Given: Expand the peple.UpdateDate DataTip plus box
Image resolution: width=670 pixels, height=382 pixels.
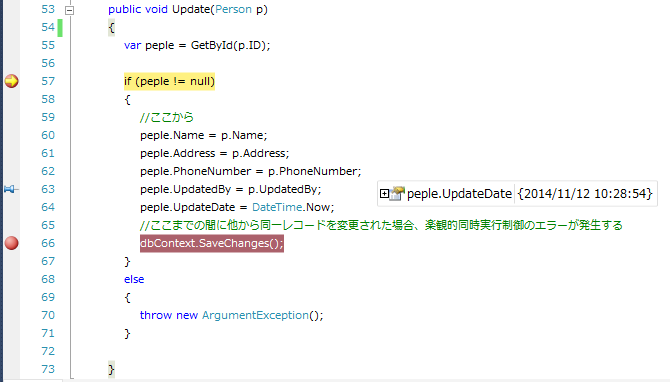Looking at the screenshot, I should tap(384, 194).
